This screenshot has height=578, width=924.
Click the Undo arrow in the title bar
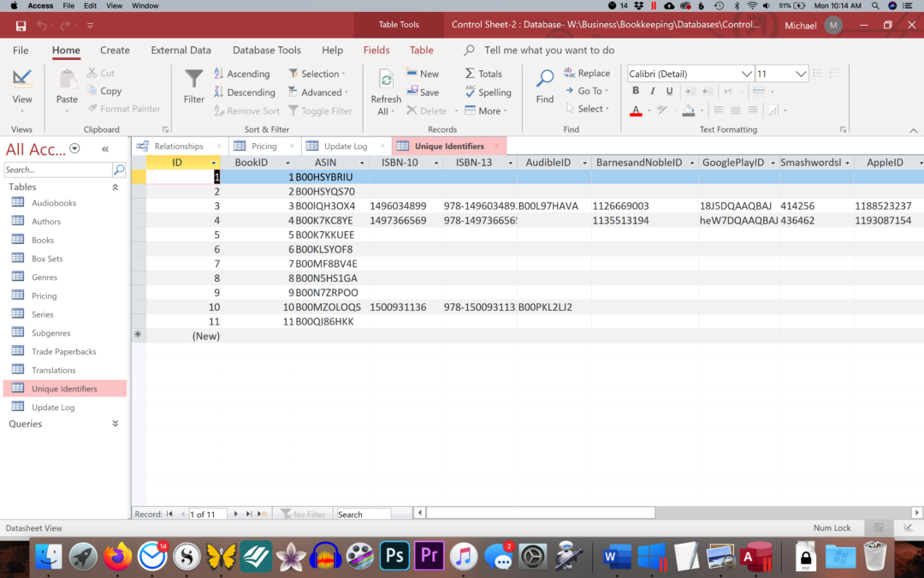click(42, 26)
